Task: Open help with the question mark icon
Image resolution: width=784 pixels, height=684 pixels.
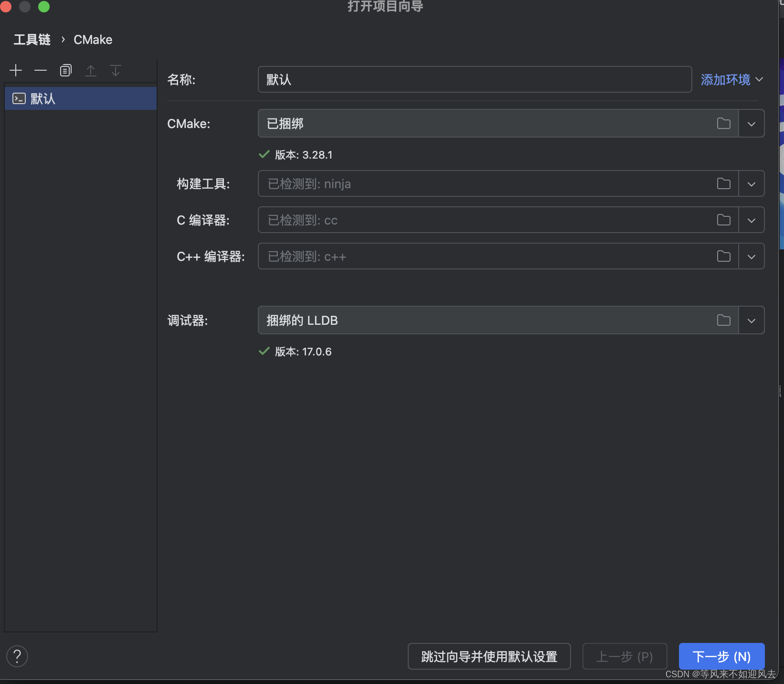Action: pyautogui.click(x=17, y=656)
